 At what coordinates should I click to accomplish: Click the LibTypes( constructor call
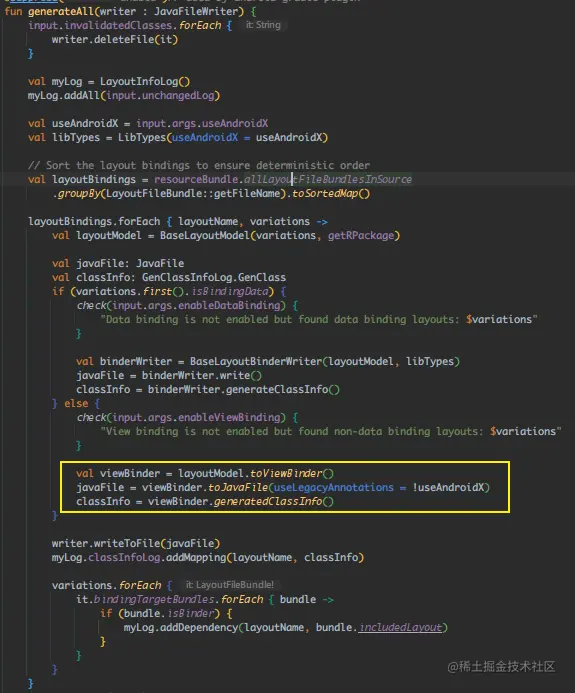144,138
